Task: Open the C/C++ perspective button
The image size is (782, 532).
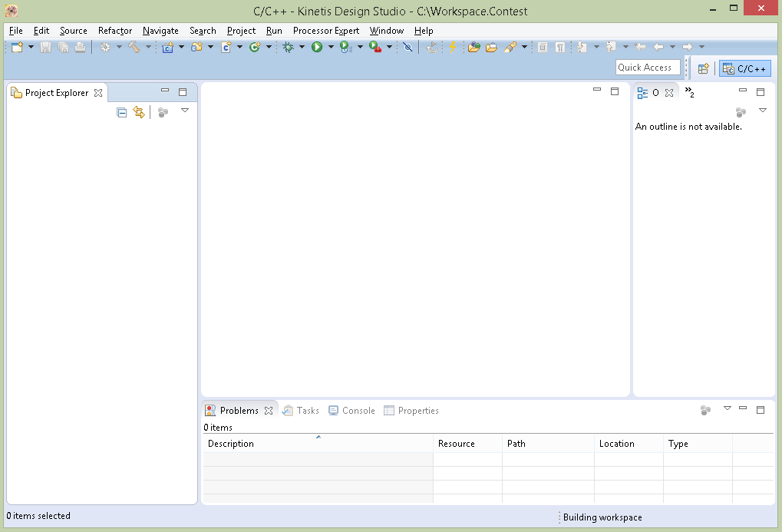Action: coord(744,68)
